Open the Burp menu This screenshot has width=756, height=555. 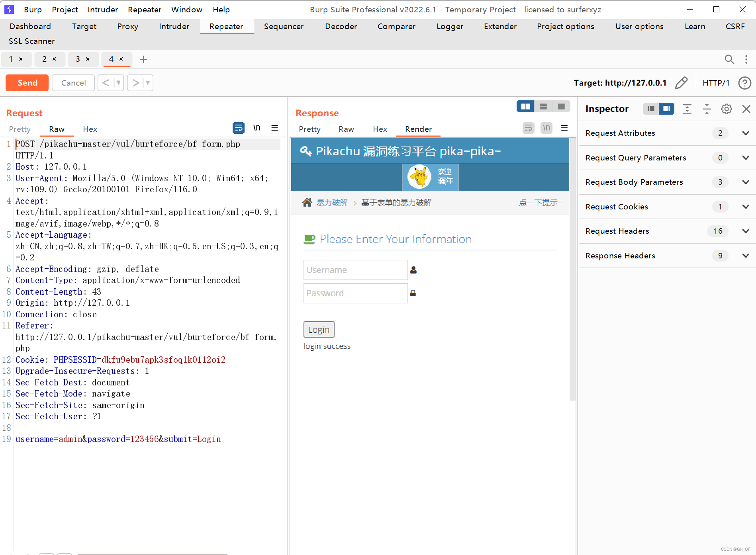click(33, 10)
